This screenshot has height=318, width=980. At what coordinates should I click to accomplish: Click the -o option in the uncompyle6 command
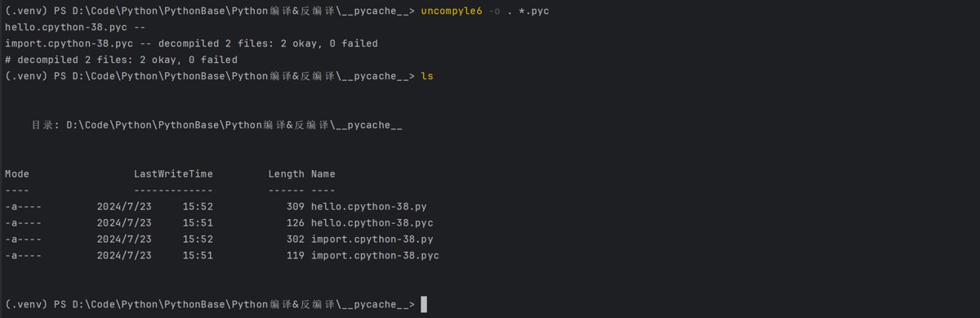click(495, 11)
